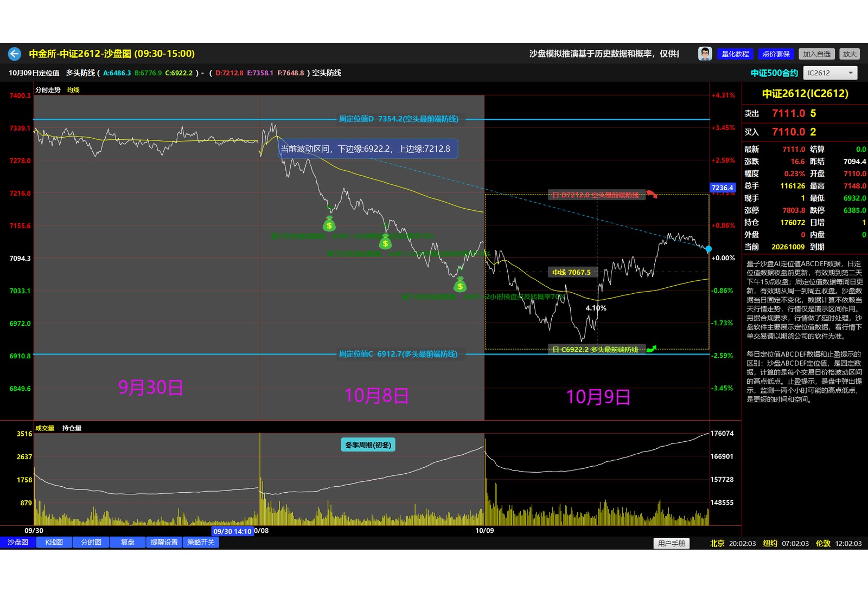868x593 pixels.
Task: Click the 中证500合约 label
Action: click(x=774, y=73)
